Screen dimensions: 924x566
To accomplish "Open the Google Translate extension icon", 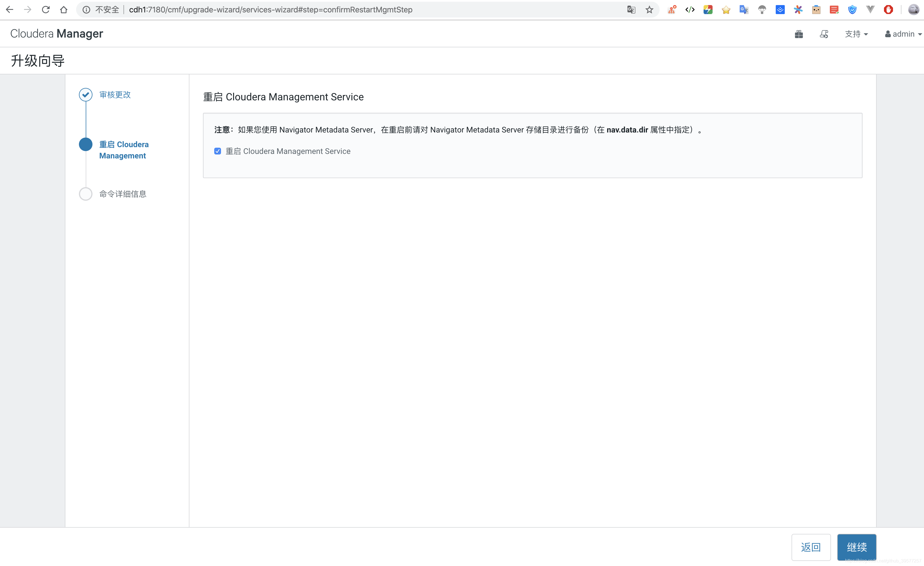I will coord(744,10).
